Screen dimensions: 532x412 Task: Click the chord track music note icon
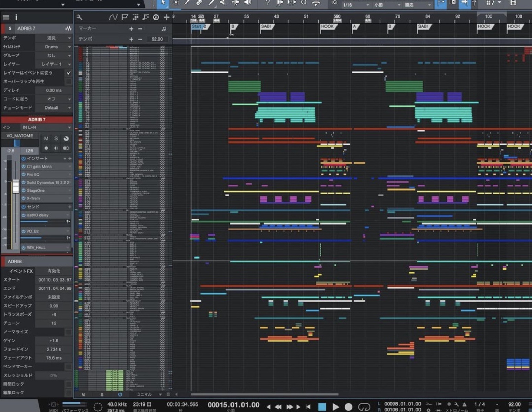tap(164, 29)
